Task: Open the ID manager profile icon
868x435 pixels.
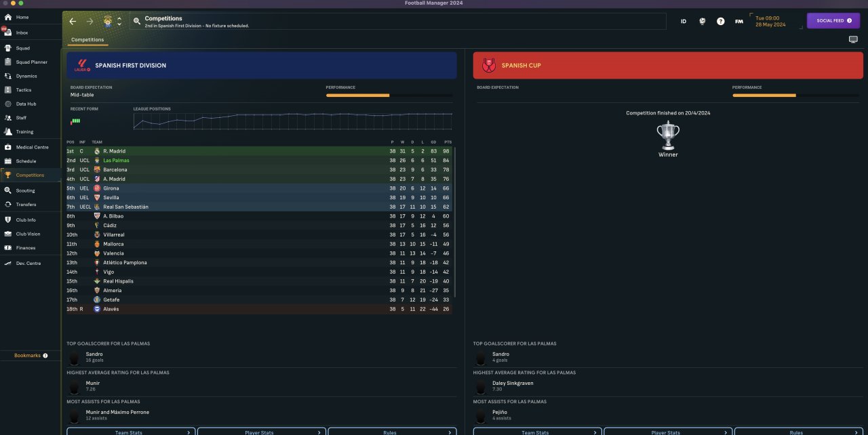Action: point(683,22)
